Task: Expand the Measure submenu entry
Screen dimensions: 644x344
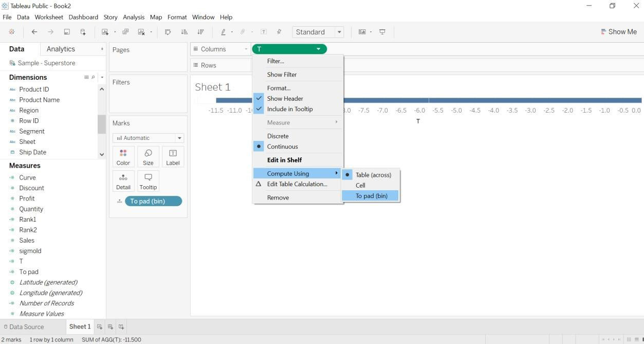Action: 298,122
